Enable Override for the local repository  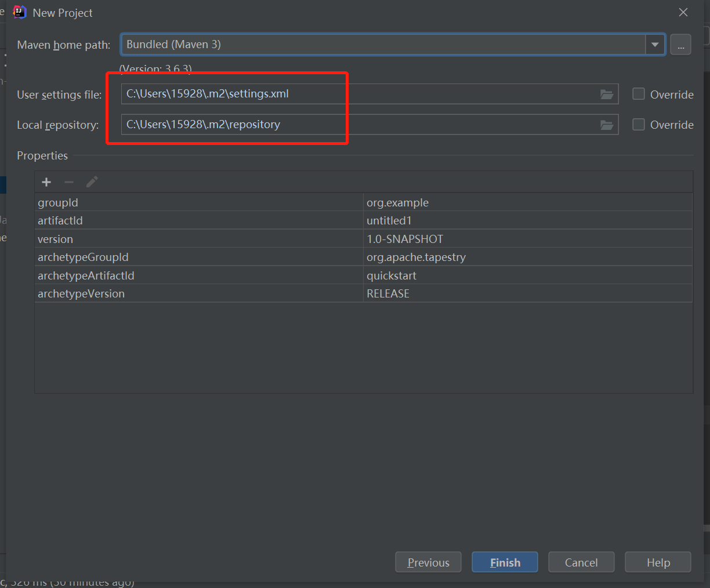coord(638,124)
